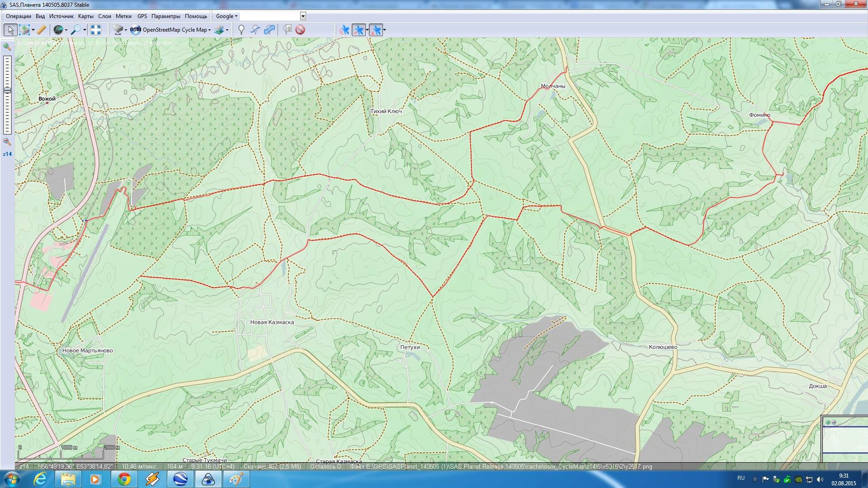The width and height of the screenshot is (868, 488).
Task: Open the Помощь menu
Action: click(x=196, y=16)
